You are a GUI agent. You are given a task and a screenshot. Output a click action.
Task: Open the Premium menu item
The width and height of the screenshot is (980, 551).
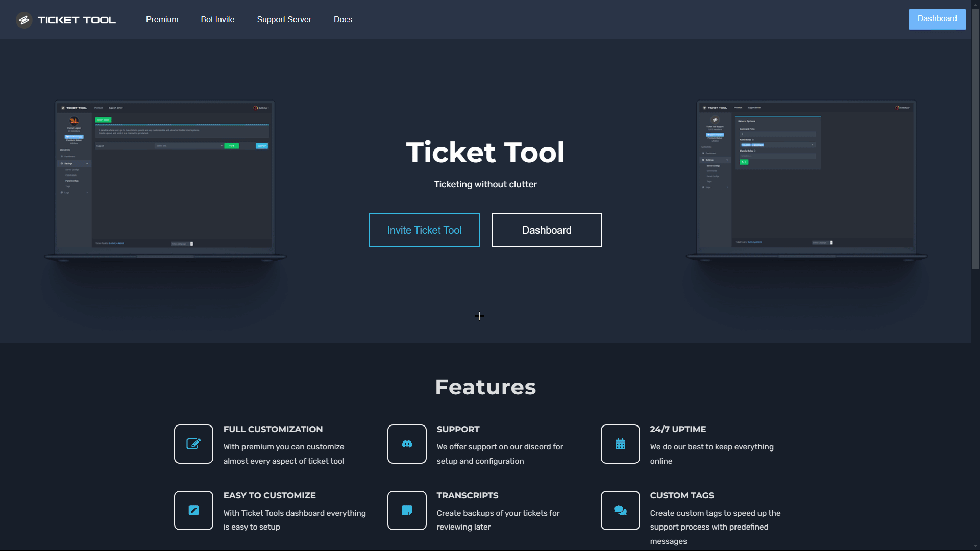point(162,19)
